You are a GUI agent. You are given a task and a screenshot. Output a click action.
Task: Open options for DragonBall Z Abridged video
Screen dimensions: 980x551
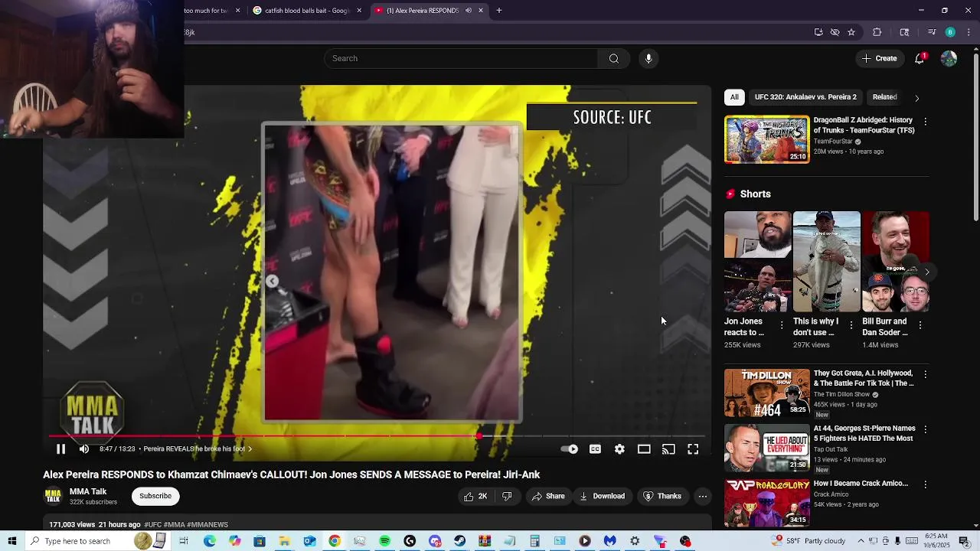point(925,122)
